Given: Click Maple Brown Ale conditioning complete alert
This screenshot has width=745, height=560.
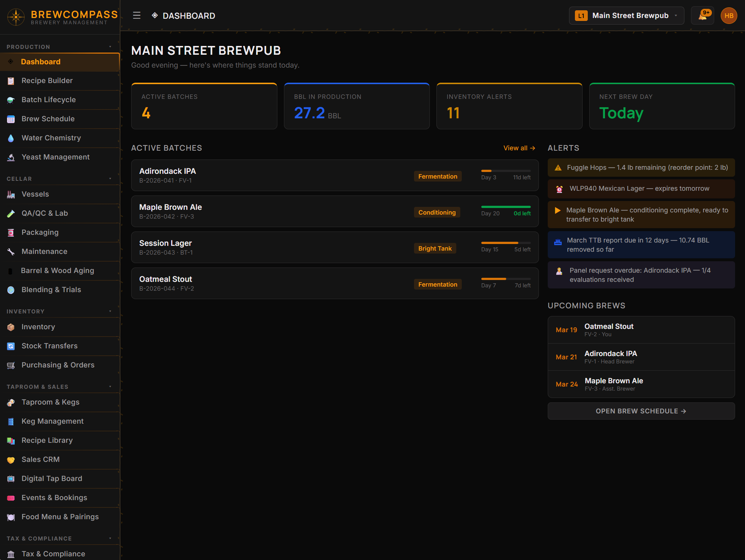Looking at the screenshot, I should pos(641,215).
